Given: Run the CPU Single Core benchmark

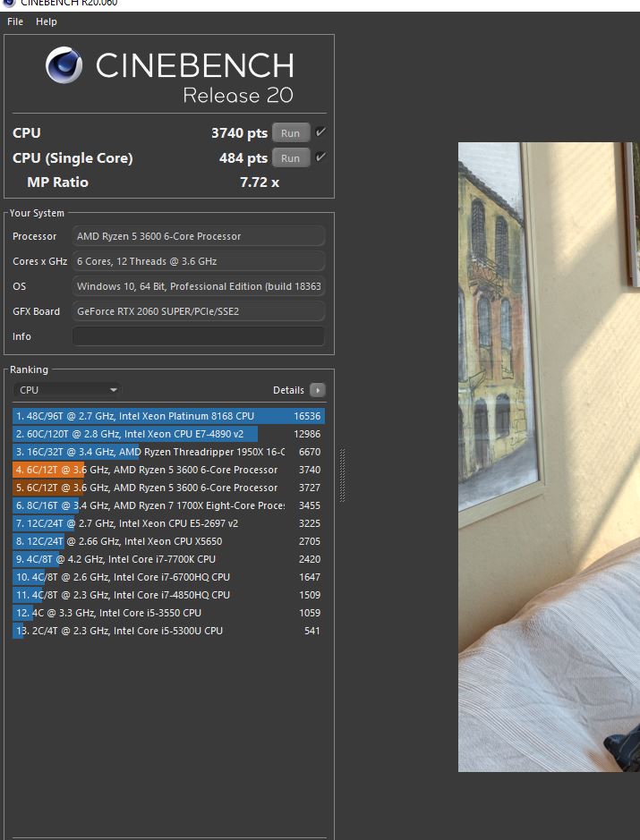Looking at the screenshot, I should point(291,158).
